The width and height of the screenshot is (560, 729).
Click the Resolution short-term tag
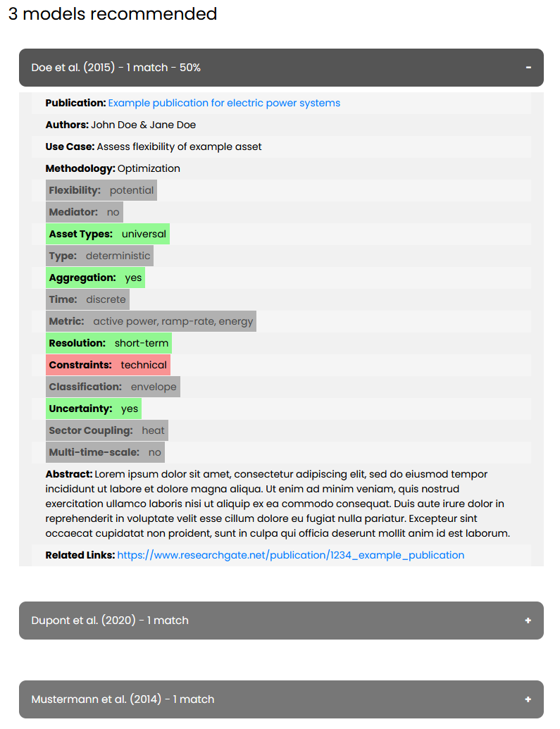click(108, 343)
